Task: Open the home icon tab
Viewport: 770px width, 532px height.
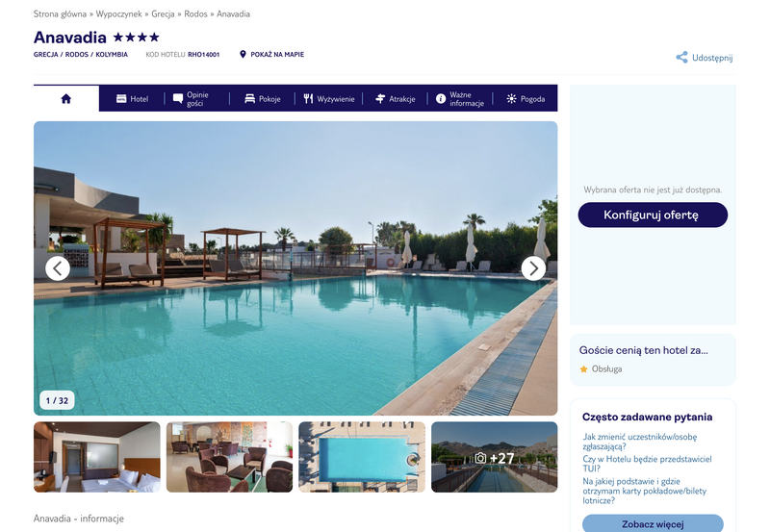Action: 66,99
